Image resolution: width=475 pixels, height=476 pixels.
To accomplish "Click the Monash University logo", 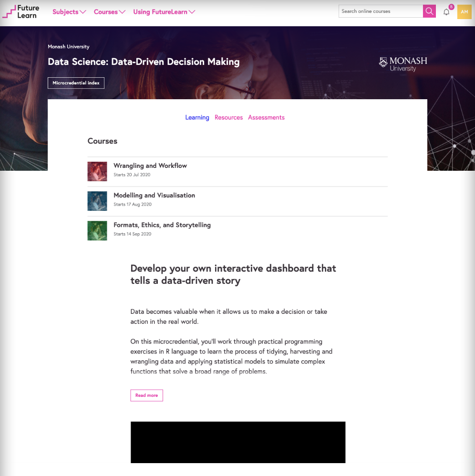I will tap(403, 64).
